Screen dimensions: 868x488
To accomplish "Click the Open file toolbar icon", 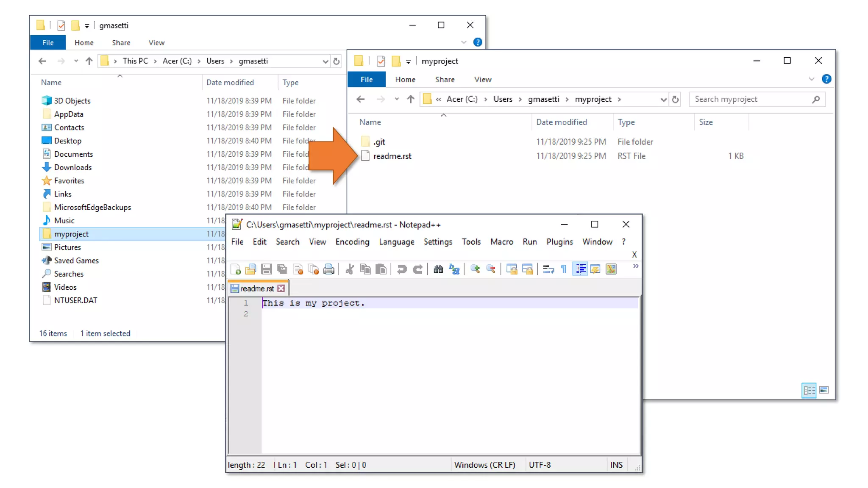I will tap(251, 269).
